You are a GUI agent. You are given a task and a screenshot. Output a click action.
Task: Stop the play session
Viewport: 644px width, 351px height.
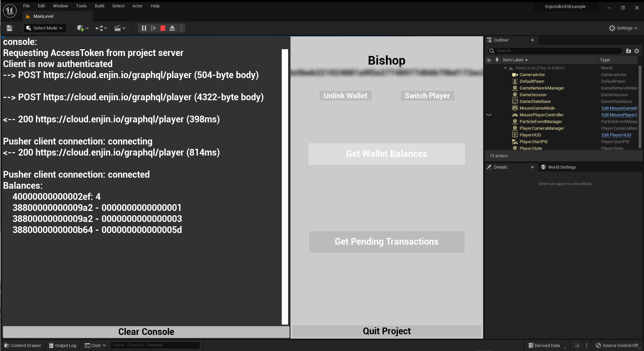(163, 28)
